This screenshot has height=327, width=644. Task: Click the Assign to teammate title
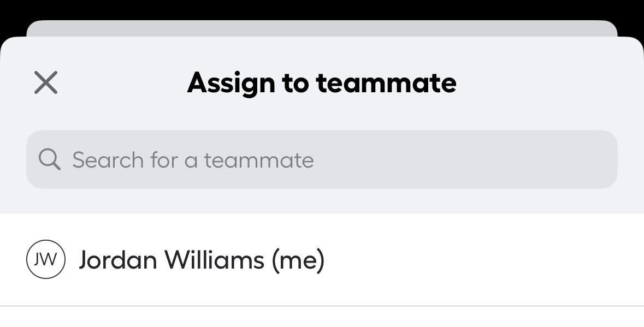pos(322,84)
